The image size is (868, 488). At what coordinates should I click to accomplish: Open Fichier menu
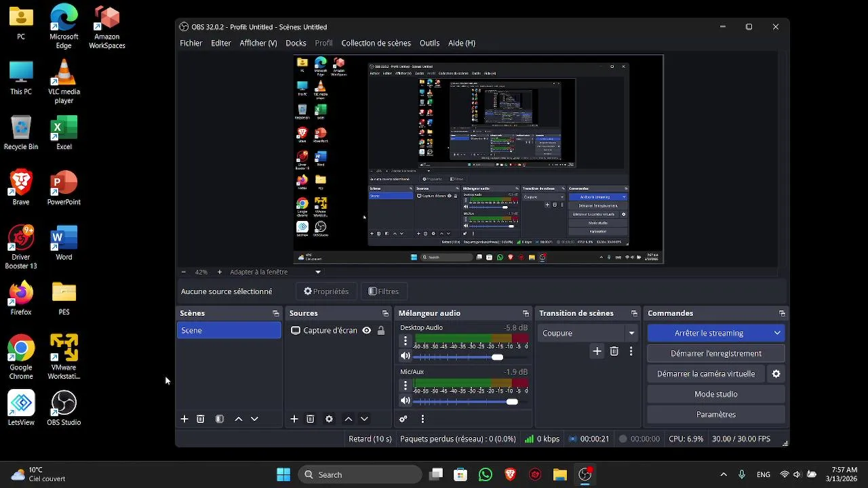(191, 43)
